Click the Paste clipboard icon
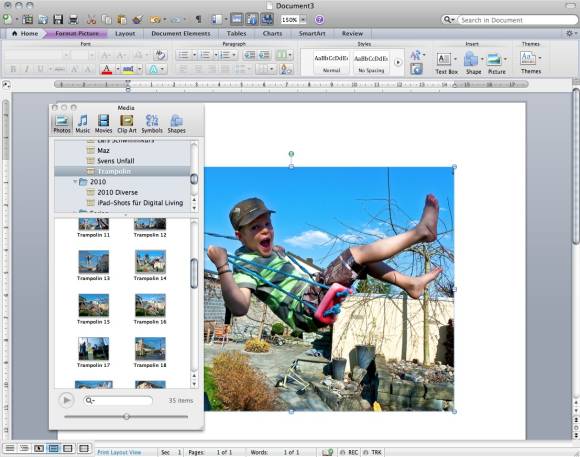 [x=122, y=19]
